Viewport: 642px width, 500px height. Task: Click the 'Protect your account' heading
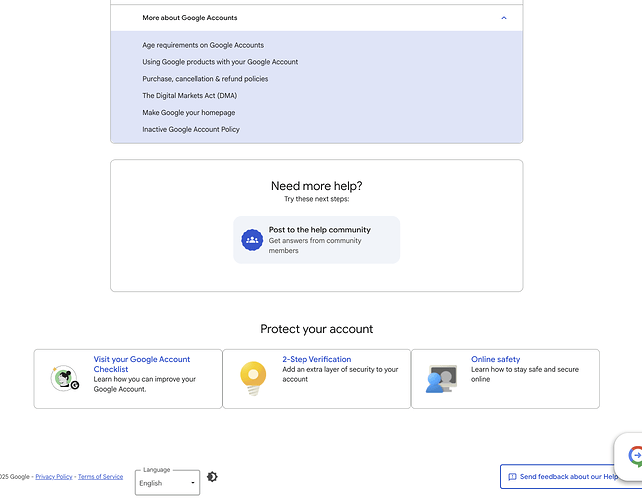[316, 329]
